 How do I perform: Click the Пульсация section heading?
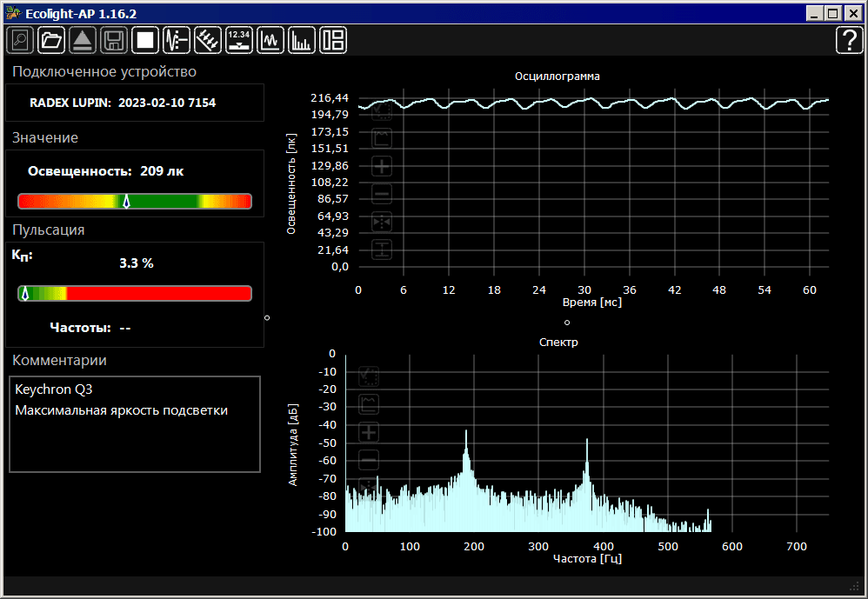pyautogui.click(x=48, y=230)
